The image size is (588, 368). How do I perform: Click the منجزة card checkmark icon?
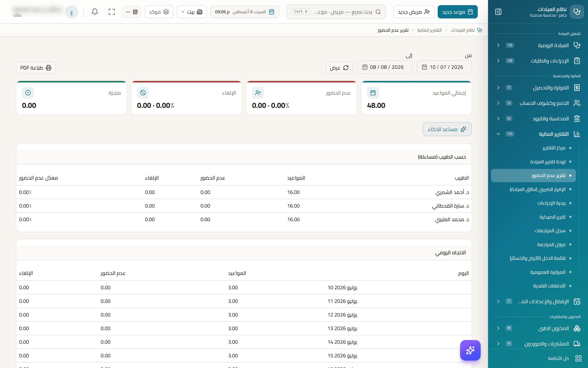(28, 93)
